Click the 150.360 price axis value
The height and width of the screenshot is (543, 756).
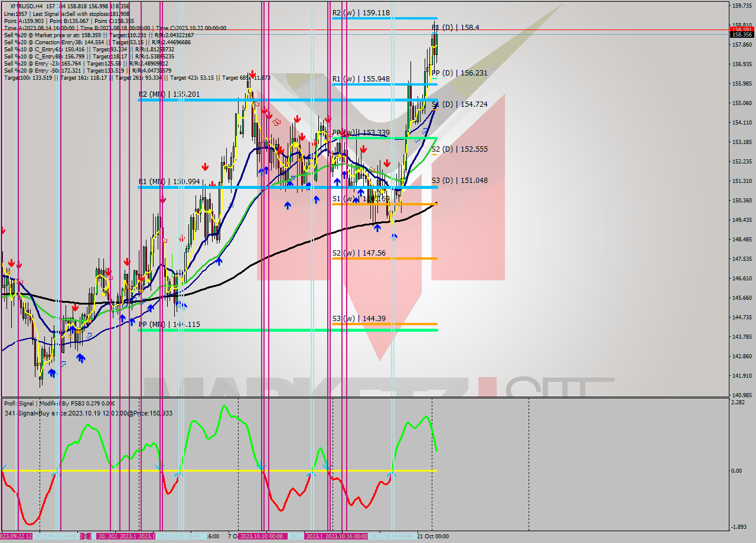[x=742, y=201]
